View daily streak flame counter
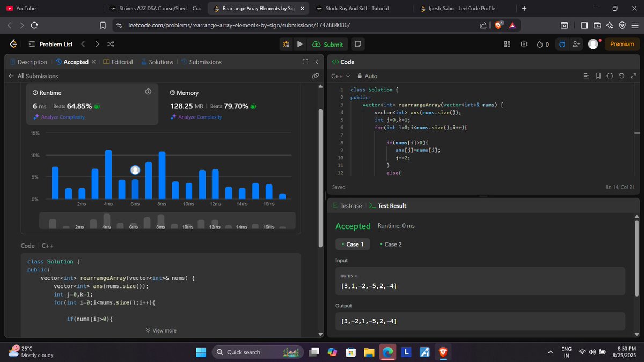644x362 pixels. (543, 45)
